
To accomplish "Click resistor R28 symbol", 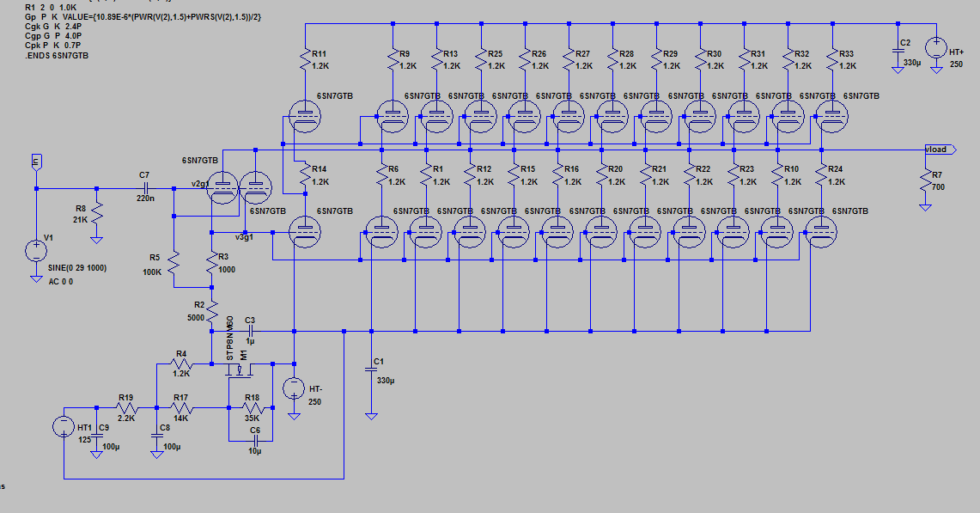I will pyautogui.click(x=612, y=59).
